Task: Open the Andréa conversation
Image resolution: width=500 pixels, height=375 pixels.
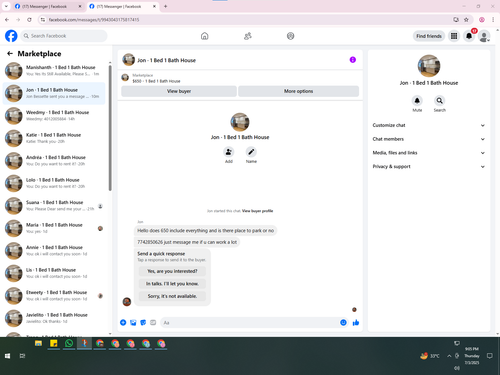Action: pyautogui.click(x=54, y=160)
